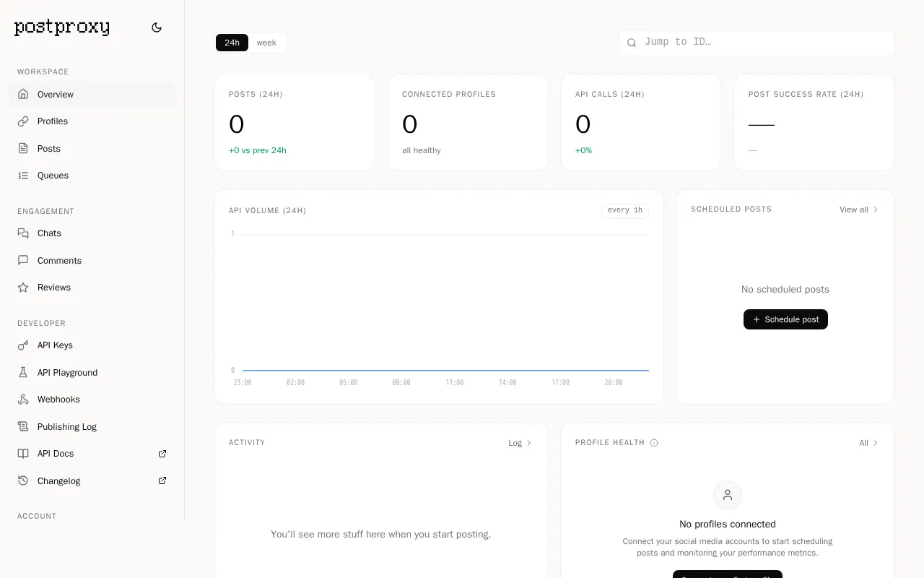Viewport: 924px width, 578px height.
Task: Click the chevron next to View all
Action: click(x=876, y=210)
